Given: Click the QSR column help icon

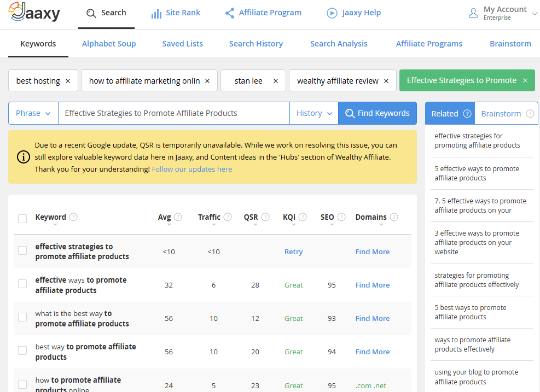Looking at the screenshot, I should 265,217.
